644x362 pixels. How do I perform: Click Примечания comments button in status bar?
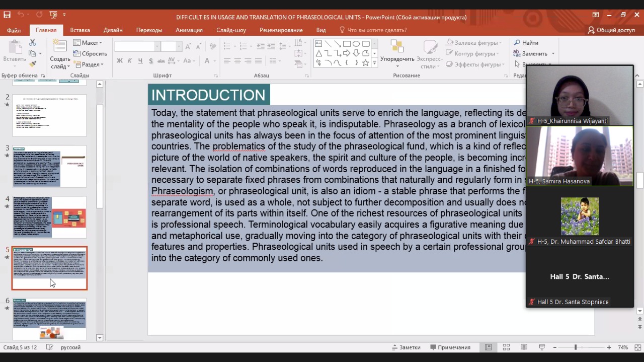450,347
